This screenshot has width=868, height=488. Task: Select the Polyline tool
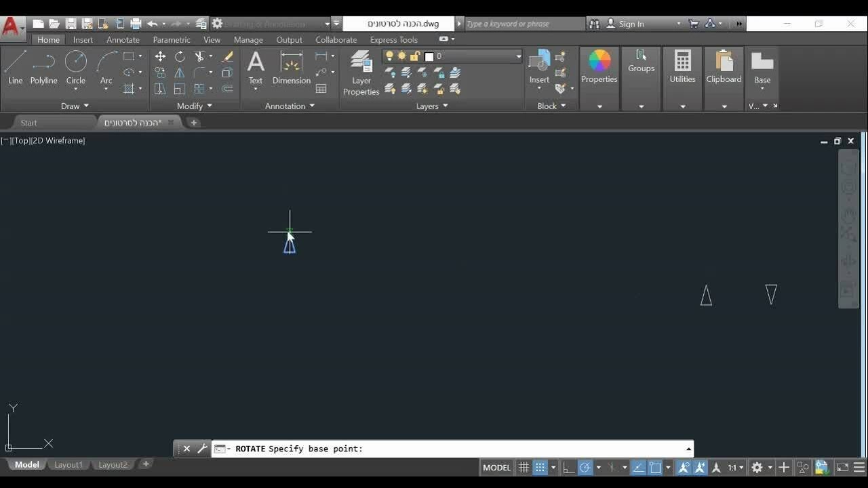[43, 68]
